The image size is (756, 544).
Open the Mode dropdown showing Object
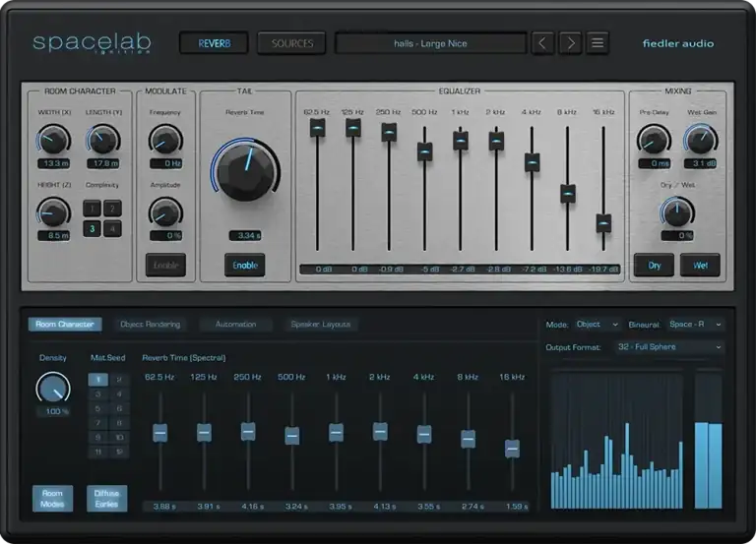(x=598, y=325)
